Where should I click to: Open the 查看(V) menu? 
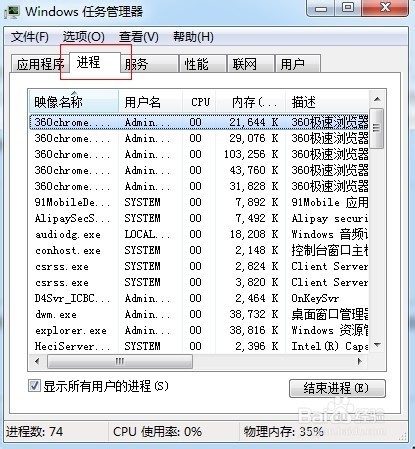(139, 37)
